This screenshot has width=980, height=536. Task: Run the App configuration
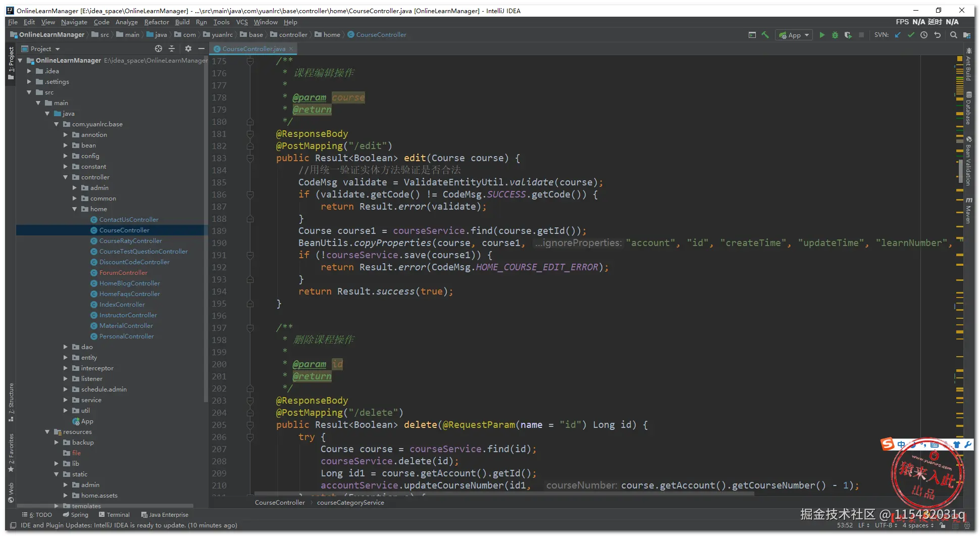(822, 35)
